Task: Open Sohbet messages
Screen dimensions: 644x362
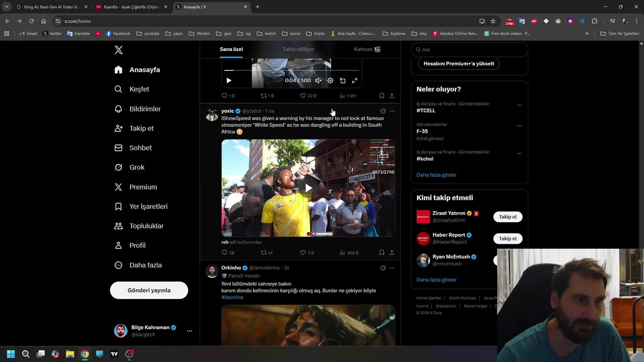Action: (133, 148)
